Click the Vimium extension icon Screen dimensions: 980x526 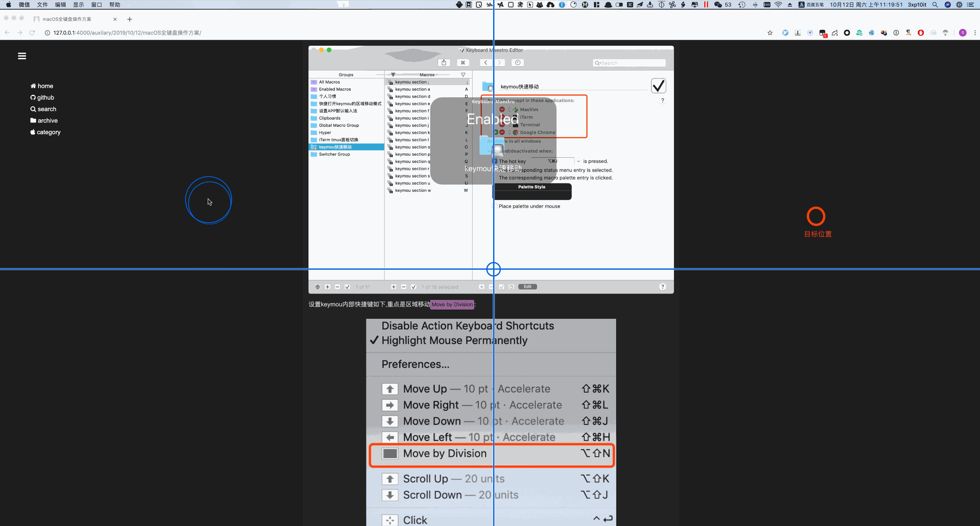785,33
